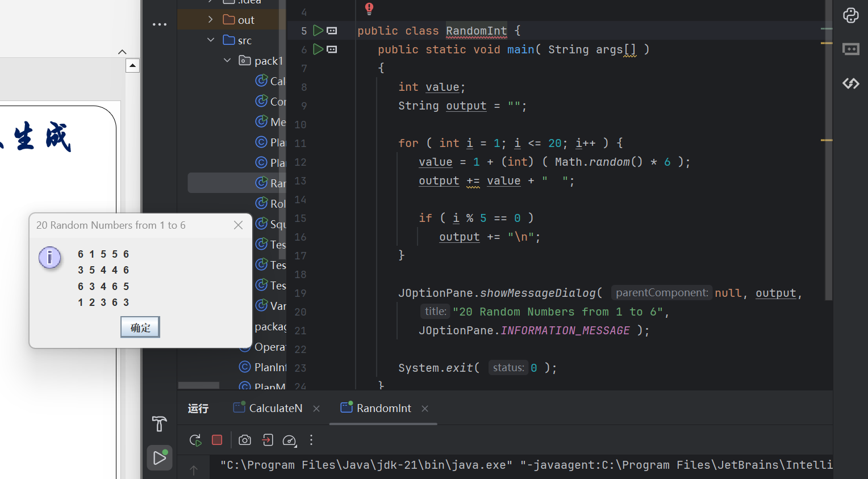Click INFORMATION_MESSAGE constant on line 21
Image resolution: width=868 pixels, height=479 pixels.
[565, 330]
